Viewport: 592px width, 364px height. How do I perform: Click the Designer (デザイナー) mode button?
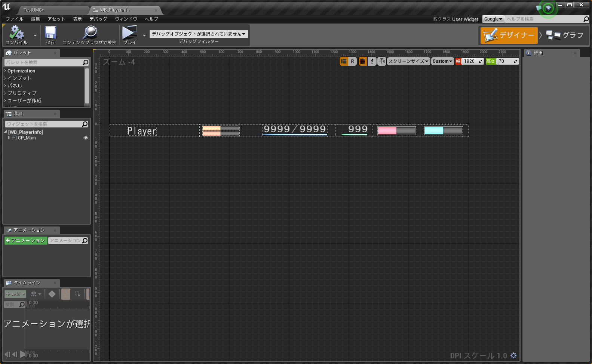[509, 36]
